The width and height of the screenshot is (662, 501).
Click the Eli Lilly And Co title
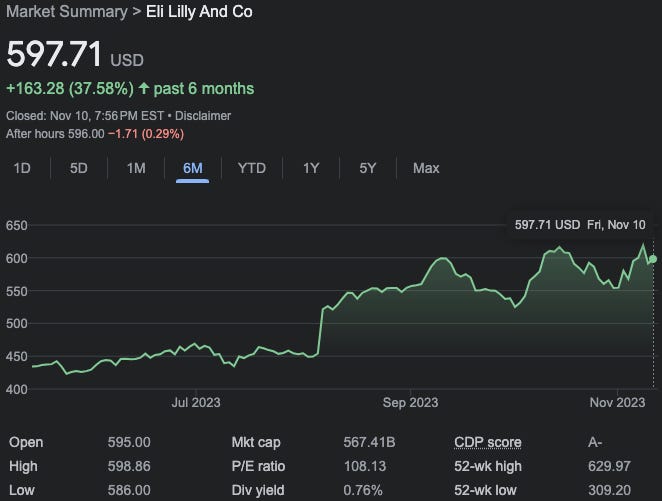tap(199, 11)
